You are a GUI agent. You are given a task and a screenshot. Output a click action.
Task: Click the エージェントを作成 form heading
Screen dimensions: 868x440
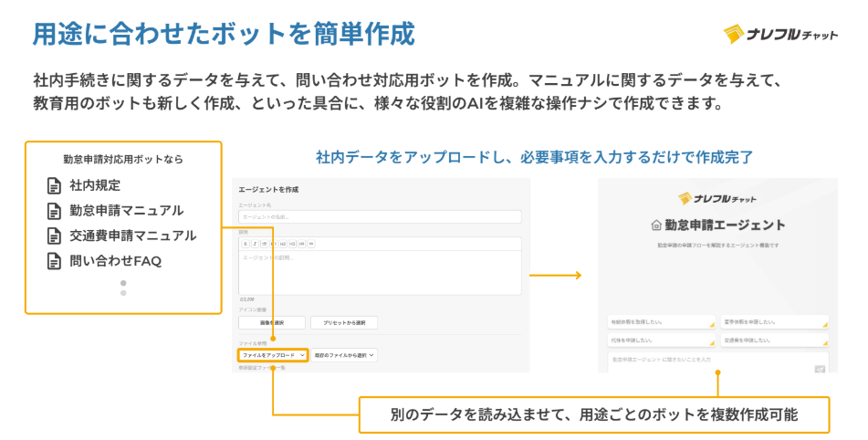coord(268,190)
